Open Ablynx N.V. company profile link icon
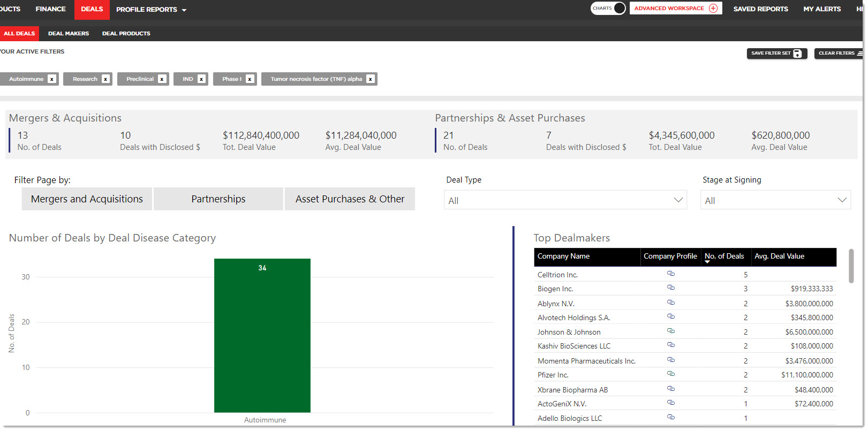 (670, 303)
